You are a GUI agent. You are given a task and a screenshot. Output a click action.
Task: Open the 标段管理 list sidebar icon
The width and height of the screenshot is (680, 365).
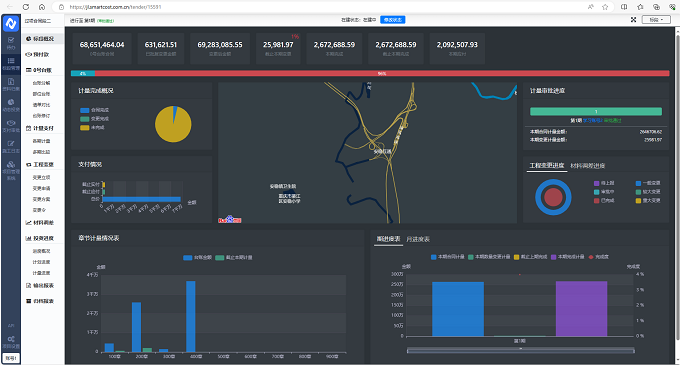(11, 63)
